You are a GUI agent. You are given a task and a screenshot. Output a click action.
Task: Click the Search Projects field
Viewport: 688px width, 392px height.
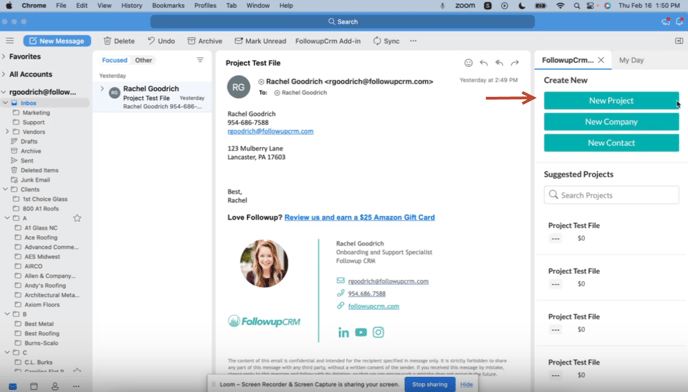pyautogui.click(x=611, y=195)
